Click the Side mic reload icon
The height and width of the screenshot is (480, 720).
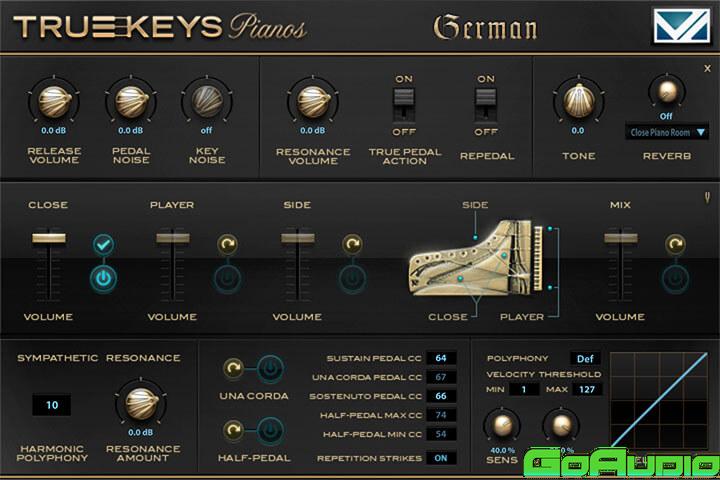(352, 244)
